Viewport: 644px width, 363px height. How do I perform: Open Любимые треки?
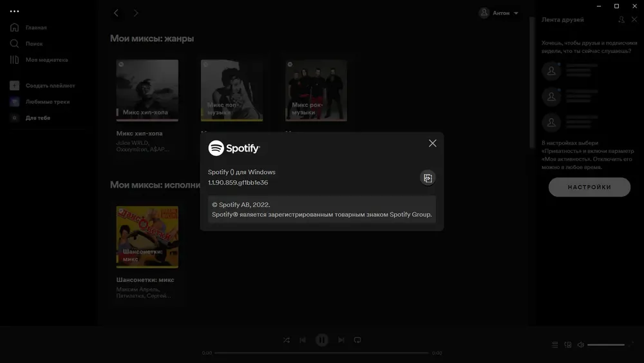[48, 101]
